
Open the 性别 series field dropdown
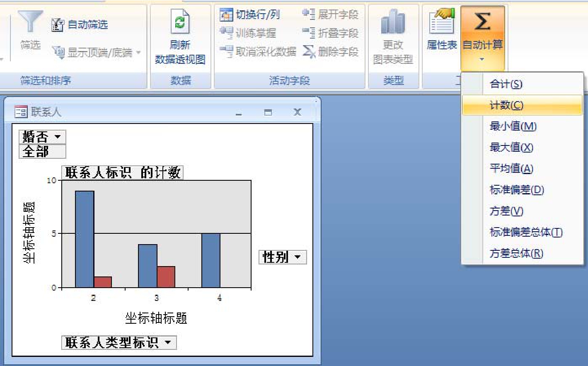point(297,257)
